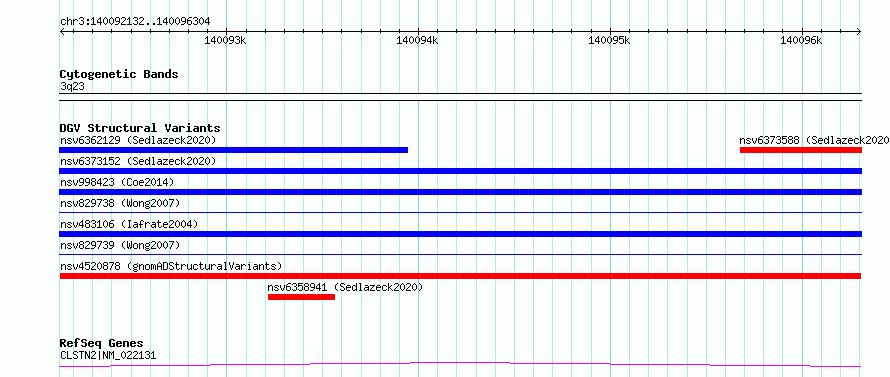Open the nsv6373152 (Sedlazeck2020) label
The height and width of the screenshot is (377, 890).
tap(138, 161)
